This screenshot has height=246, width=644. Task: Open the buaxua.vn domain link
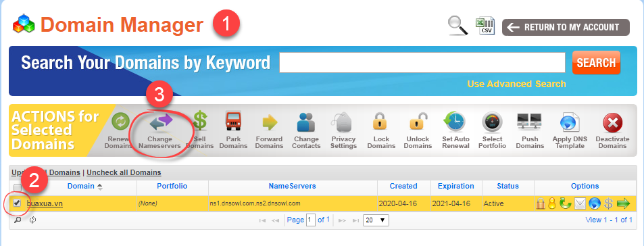point(45,203)
